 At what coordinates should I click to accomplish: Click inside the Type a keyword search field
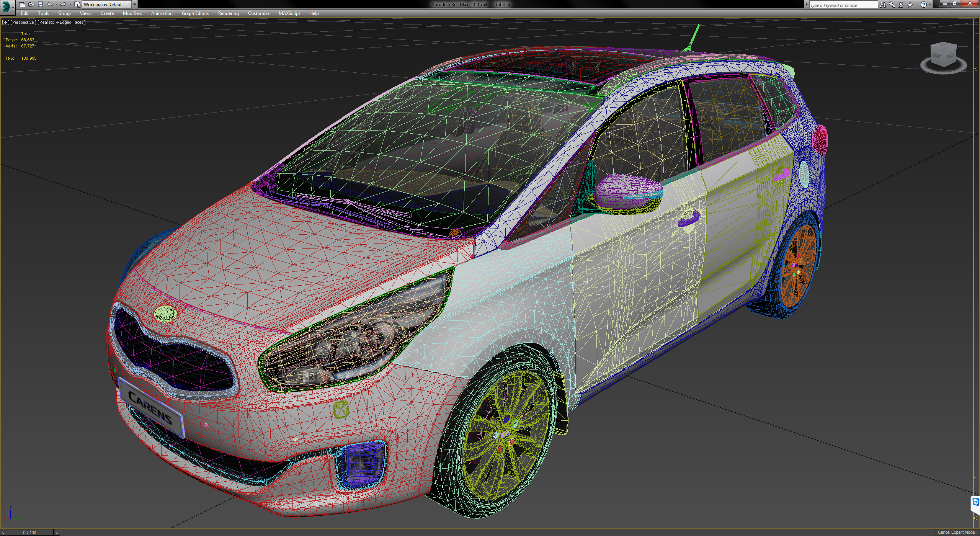pos(842,5)
